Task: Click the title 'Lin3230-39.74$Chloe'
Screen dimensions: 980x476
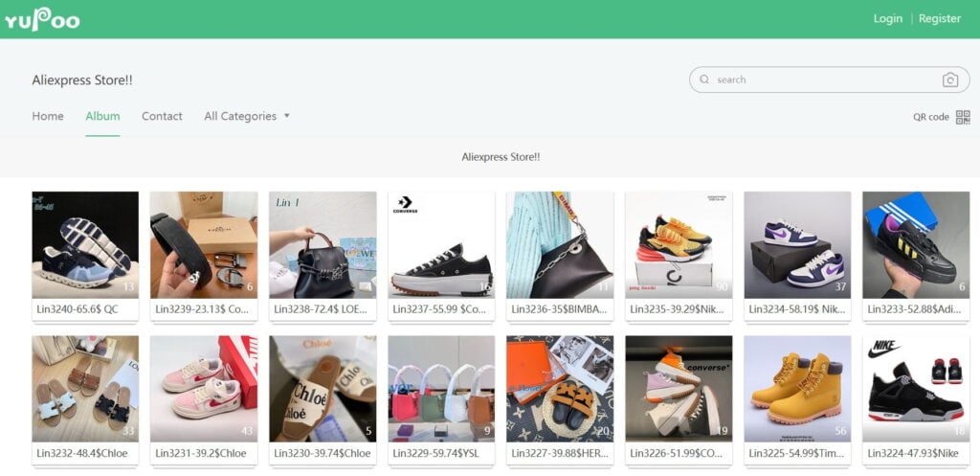Action: 323,453
